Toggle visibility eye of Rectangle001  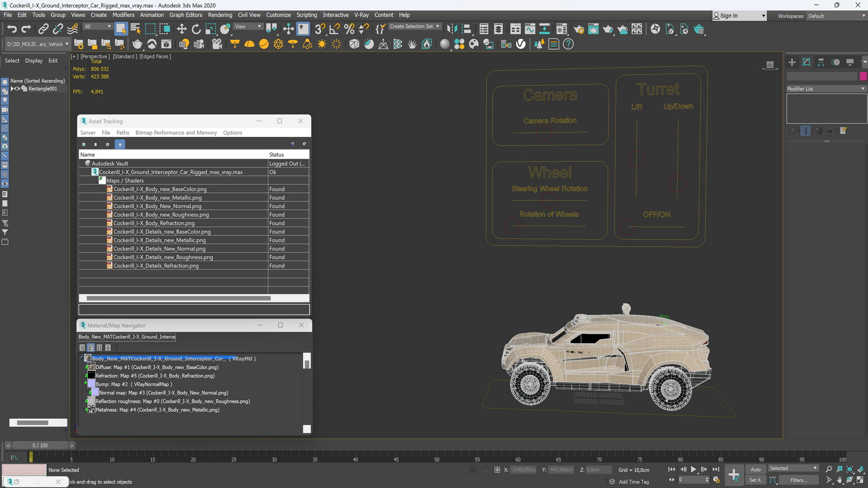(x=18, y=89)
